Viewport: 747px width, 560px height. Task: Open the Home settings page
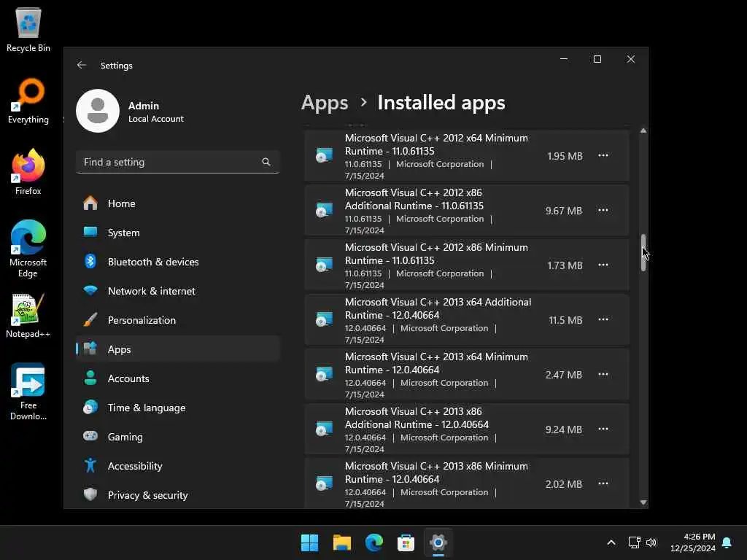177,203
